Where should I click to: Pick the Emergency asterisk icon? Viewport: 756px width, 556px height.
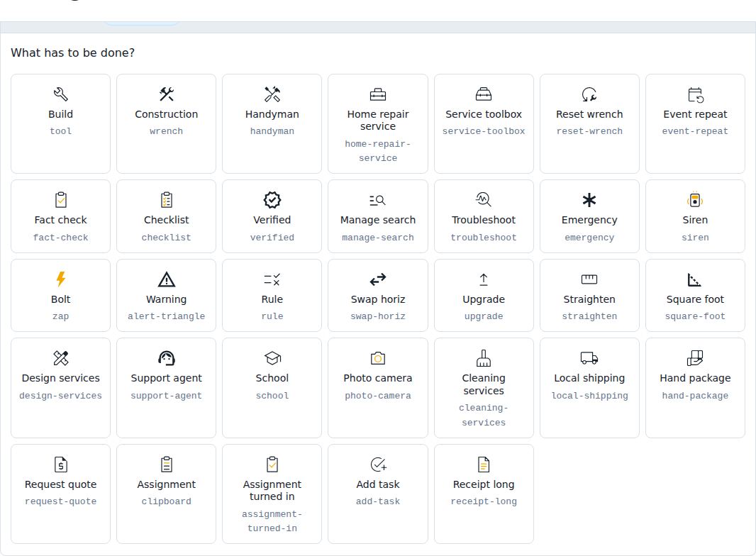(x=589, y=200)
